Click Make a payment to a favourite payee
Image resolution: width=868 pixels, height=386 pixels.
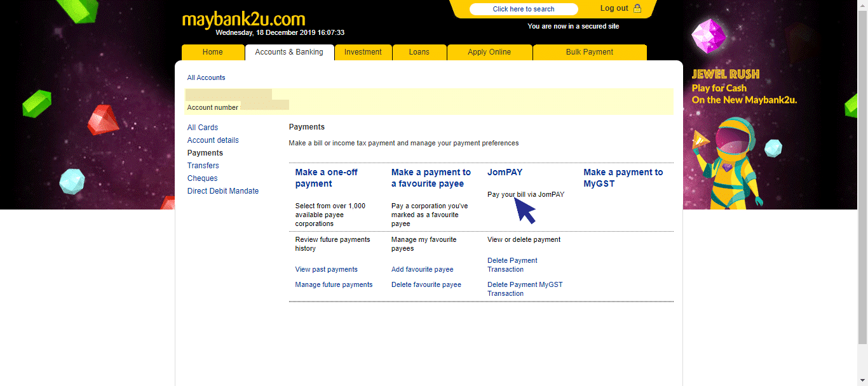coord(431,178)
